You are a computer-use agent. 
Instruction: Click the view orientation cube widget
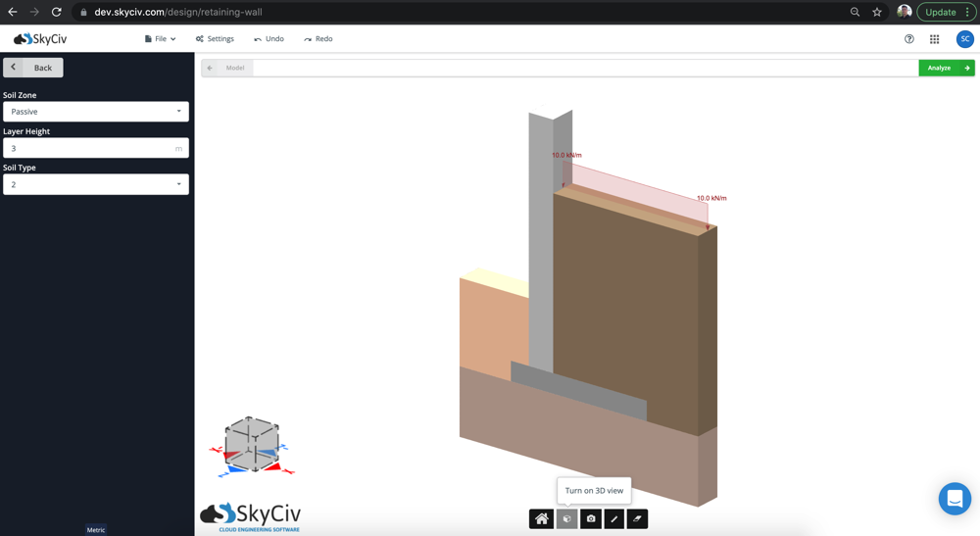pos(252,445)
